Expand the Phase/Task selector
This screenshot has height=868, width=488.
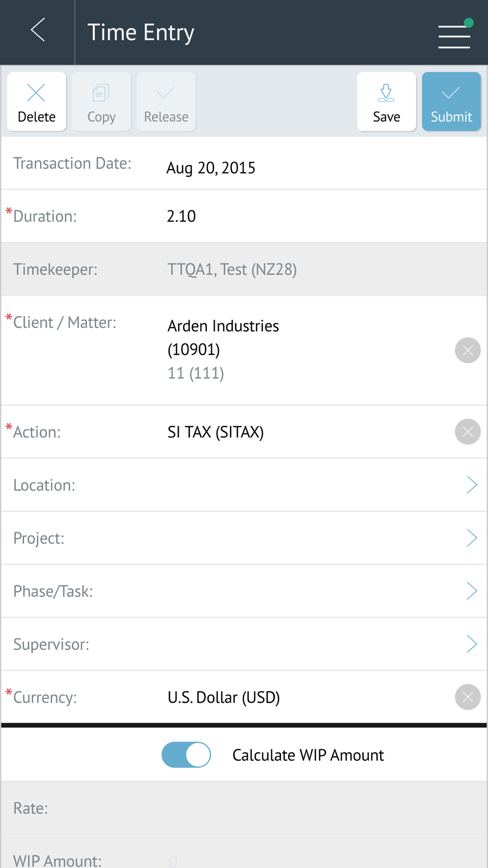(x=244, y=591)
